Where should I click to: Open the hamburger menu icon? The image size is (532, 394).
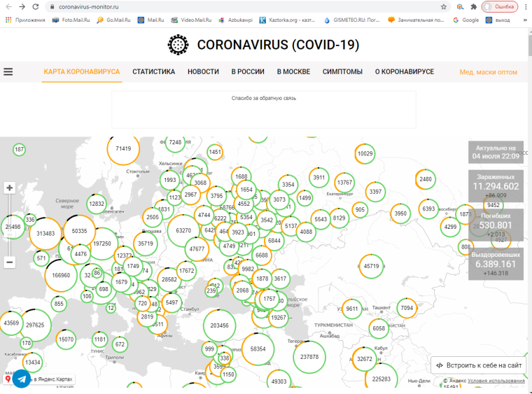coord(8,71)
